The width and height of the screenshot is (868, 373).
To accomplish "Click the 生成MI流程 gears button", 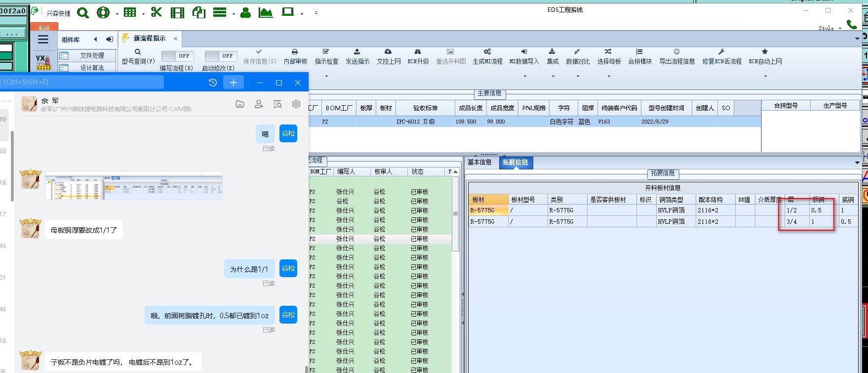I will click(487, 57).
